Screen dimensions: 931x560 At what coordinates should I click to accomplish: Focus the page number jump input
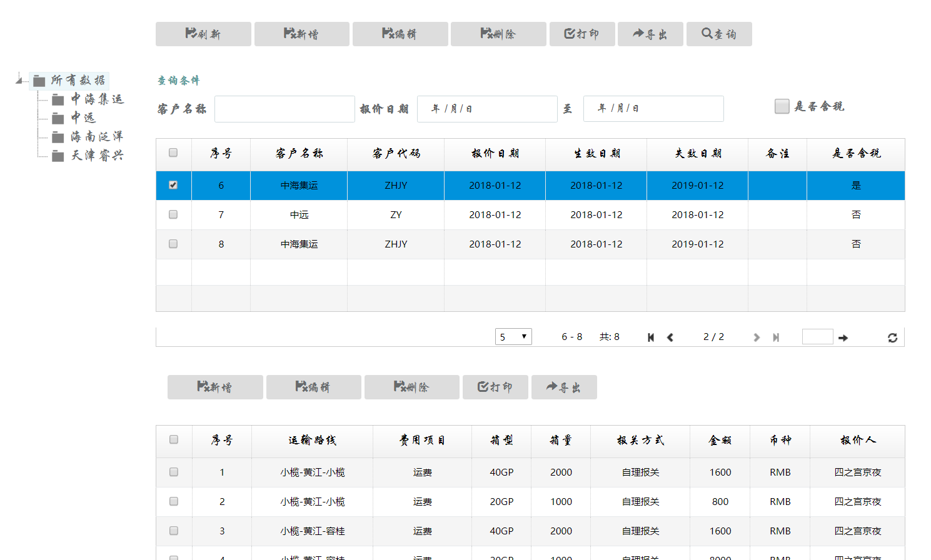pos(818,337)
